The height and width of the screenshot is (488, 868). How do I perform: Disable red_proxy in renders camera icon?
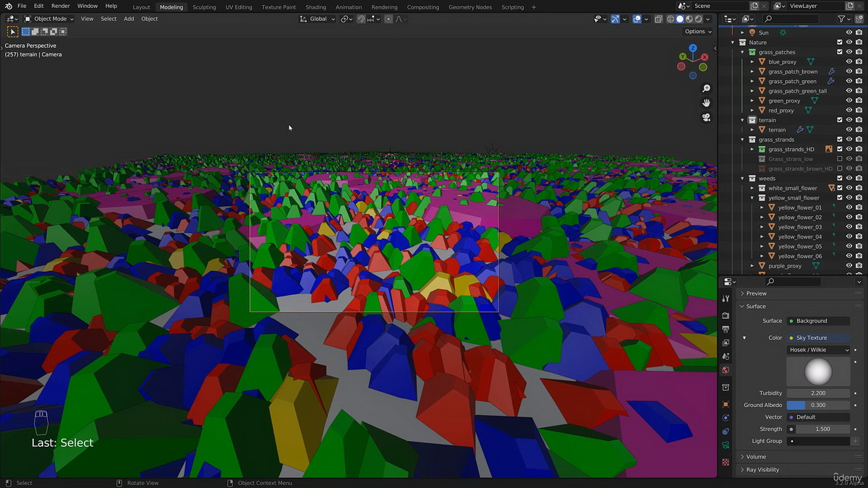pos(859,110)
